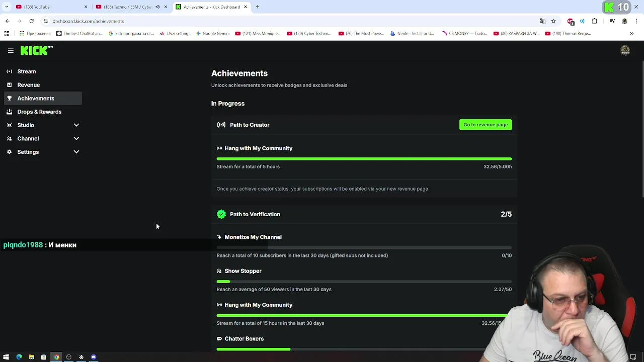Open the profile avatar menu on Kick
Screen dimensions: 644x362
625,50
